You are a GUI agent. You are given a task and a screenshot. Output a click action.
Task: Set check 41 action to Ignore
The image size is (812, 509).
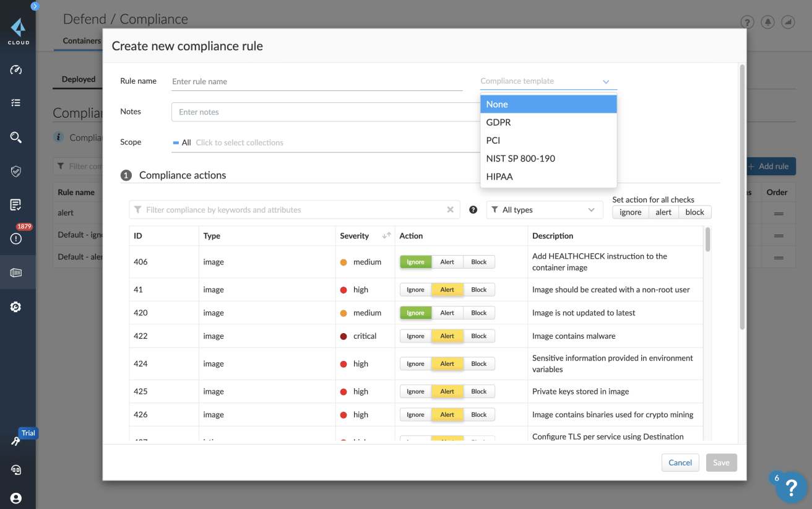tap(415, 290)
